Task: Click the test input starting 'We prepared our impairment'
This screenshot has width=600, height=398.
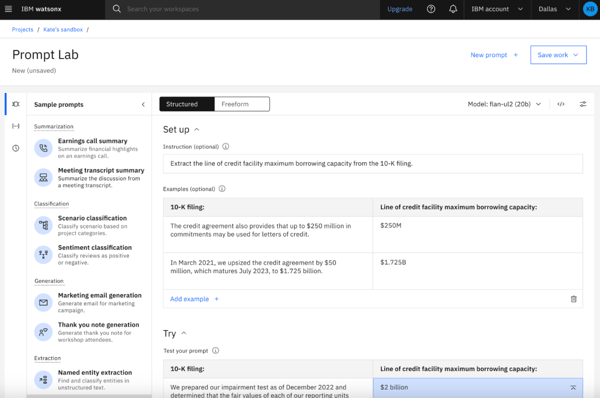Action: (x=268, y=388)
